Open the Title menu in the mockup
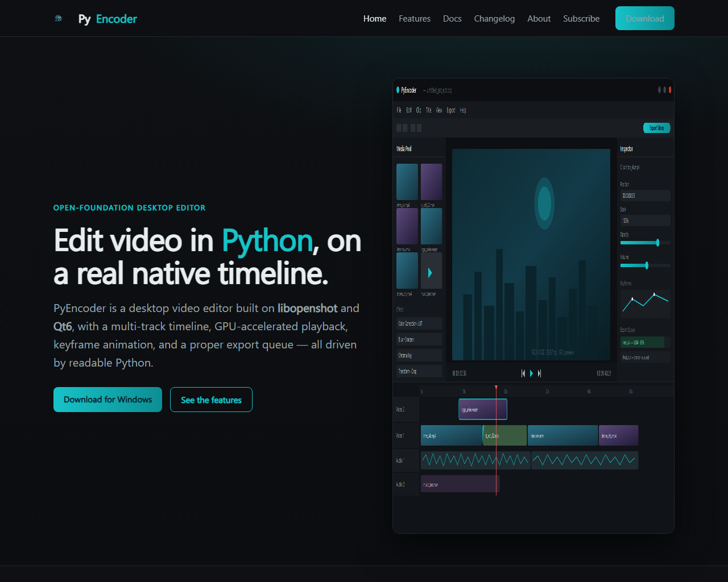728x582 pixels. pos(428,110)
